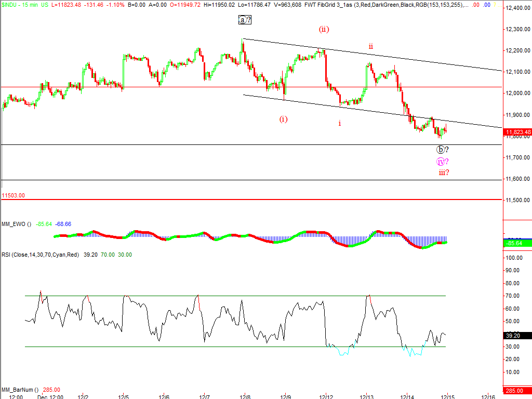This screenshot has width=532, height=399.
Task: Click the 12/8 date on time axis
Action: click(x=245, y=396)
